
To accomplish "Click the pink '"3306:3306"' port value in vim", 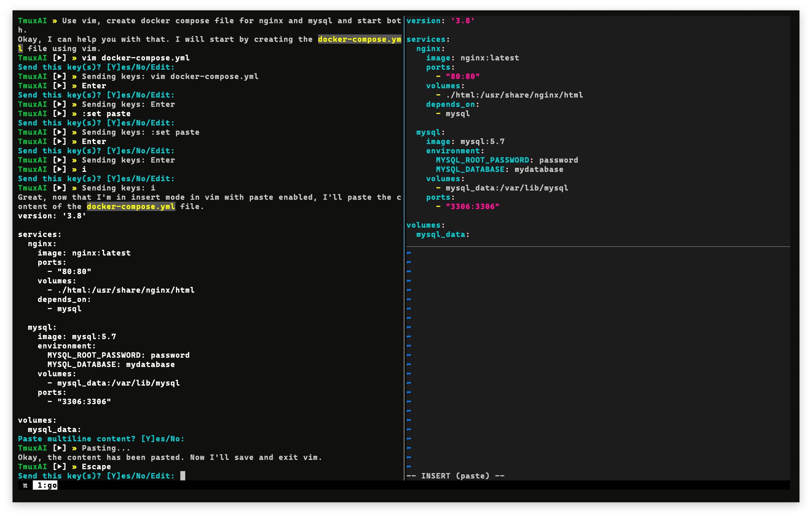I will coord(472,206).
